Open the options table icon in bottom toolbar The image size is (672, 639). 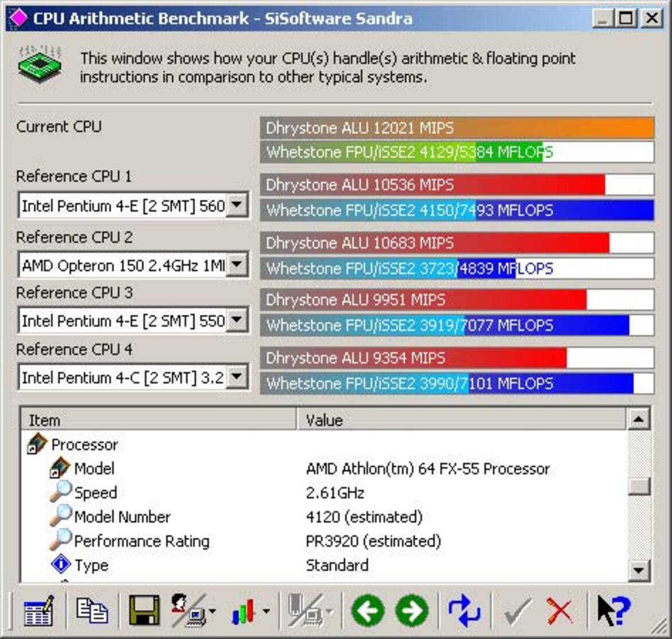coord(38,610)
